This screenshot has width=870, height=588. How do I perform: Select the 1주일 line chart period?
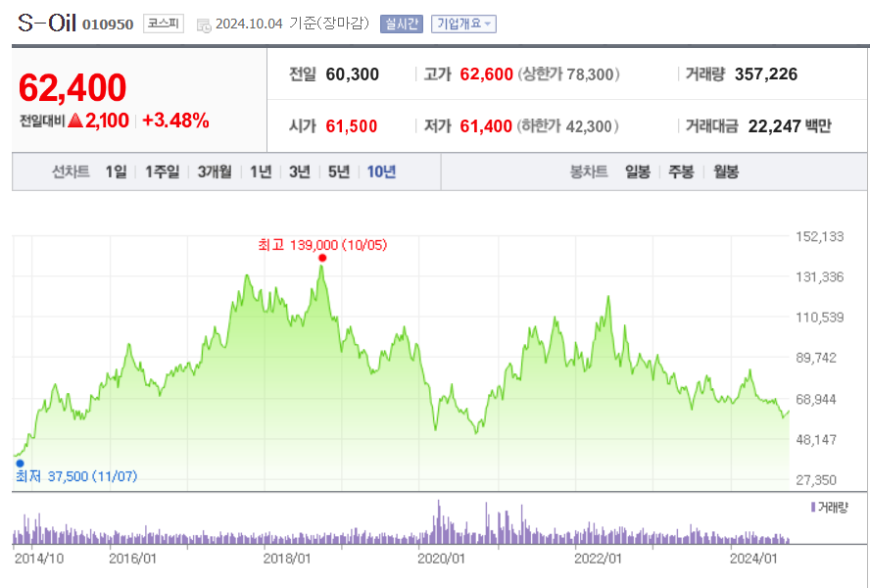tap(162, 171)
